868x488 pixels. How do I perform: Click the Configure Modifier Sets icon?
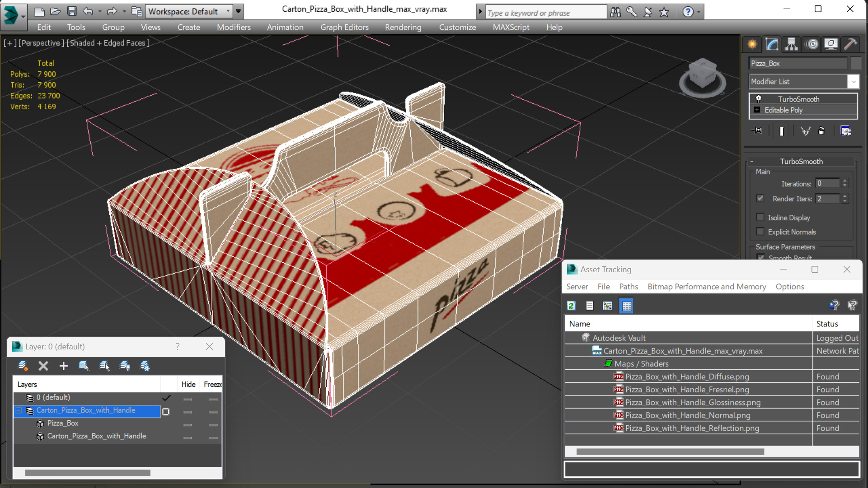845,131
